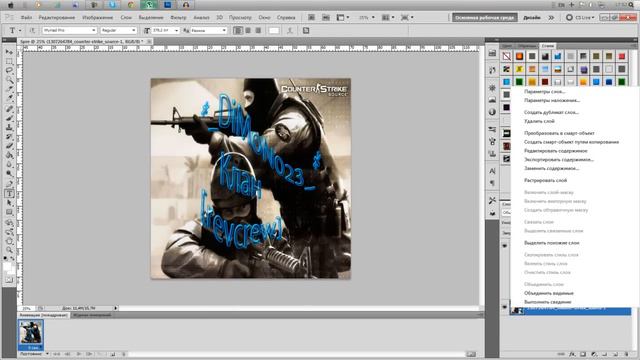The width and height of the screenshot is (640, 360).
Task: Select the Dodge tool
Action: click(9, 173)
